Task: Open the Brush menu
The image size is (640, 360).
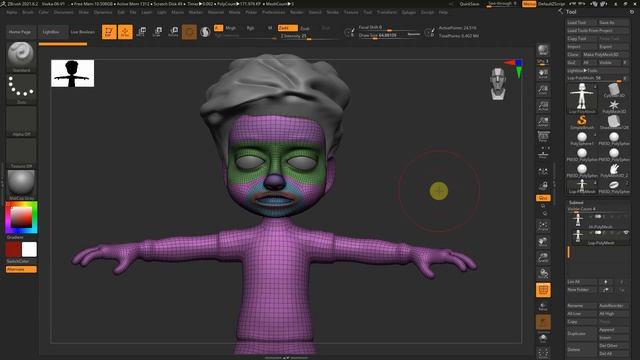Action: coord(28,12)
